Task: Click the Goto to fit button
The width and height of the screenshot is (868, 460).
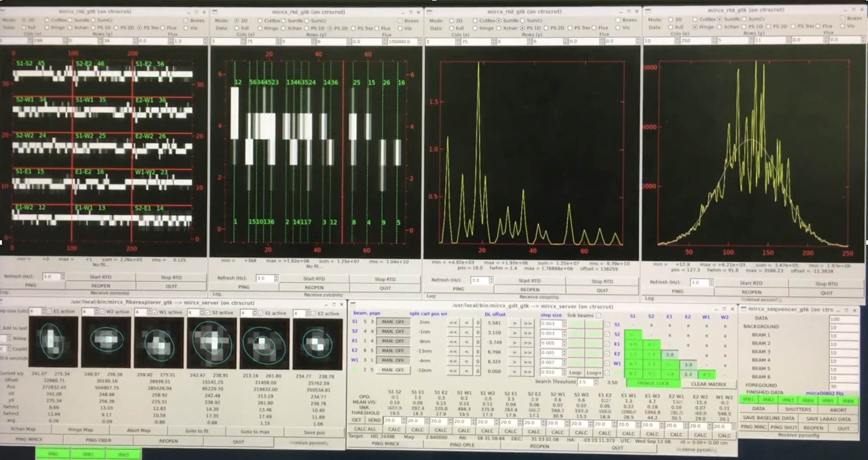Action: (197, 431)
